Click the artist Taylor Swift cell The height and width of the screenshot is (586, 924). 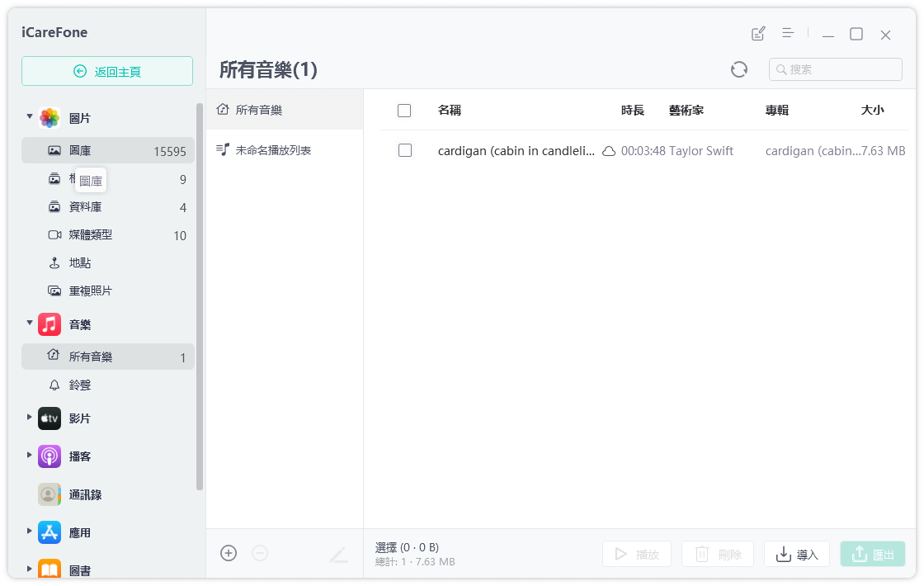click(x=701, y=151)
